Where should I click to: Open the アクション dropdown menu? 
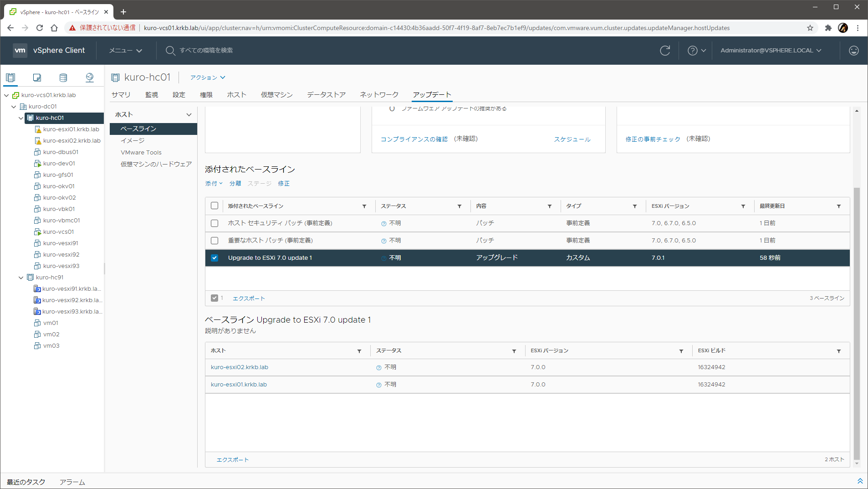(x=207, y=78)
